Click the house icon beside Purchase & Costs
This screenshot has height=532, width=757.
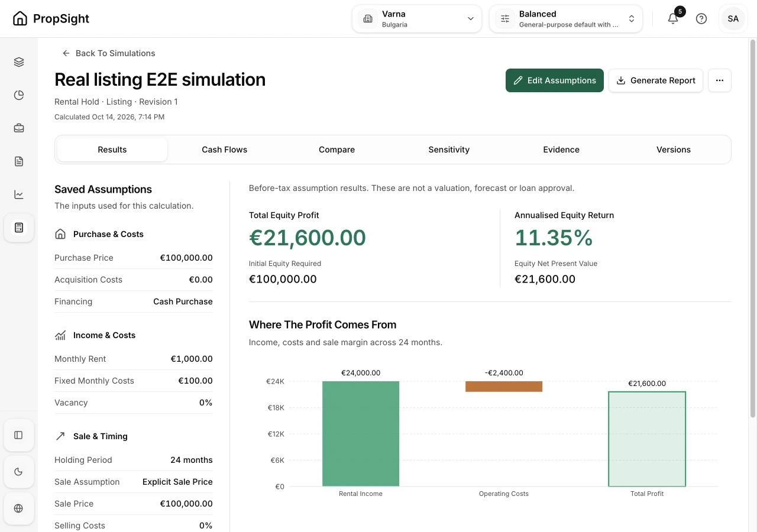pyautogui.click(x=60, y=234)
